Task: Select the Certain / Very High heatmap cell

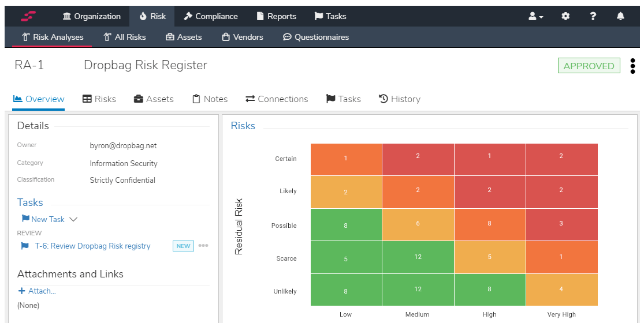Action: (x=561, y=159)
